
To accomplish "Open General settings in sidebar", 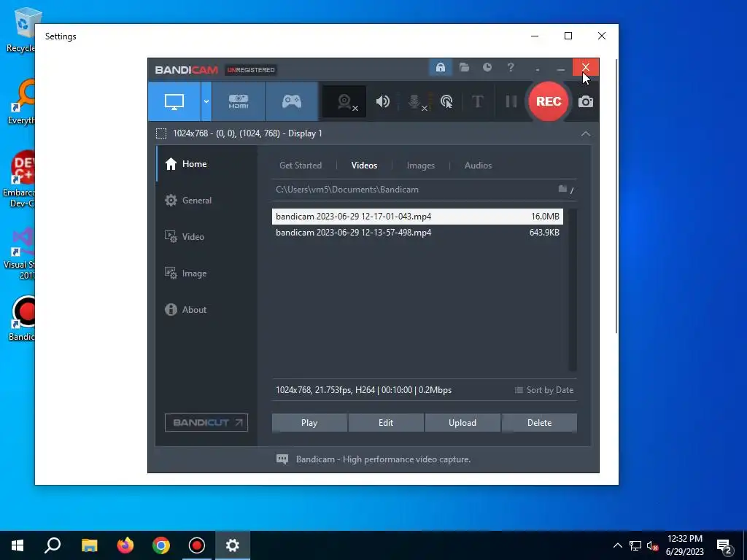I will (x=206, y=201).
